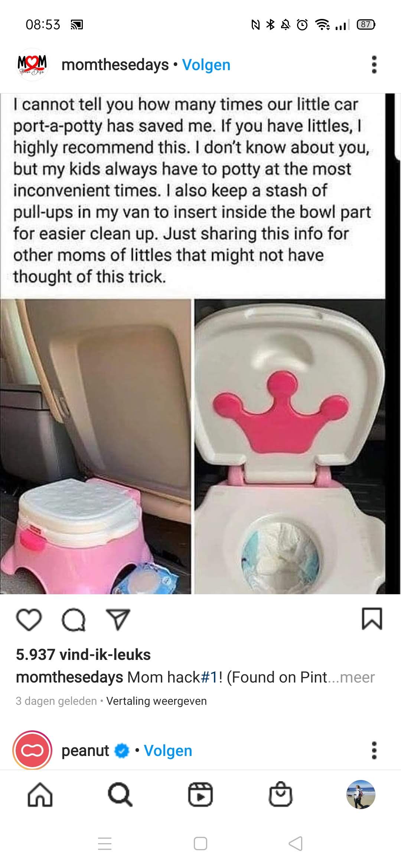
Task: Like the momthesedays post with heart icon
Action: point(29,619)
